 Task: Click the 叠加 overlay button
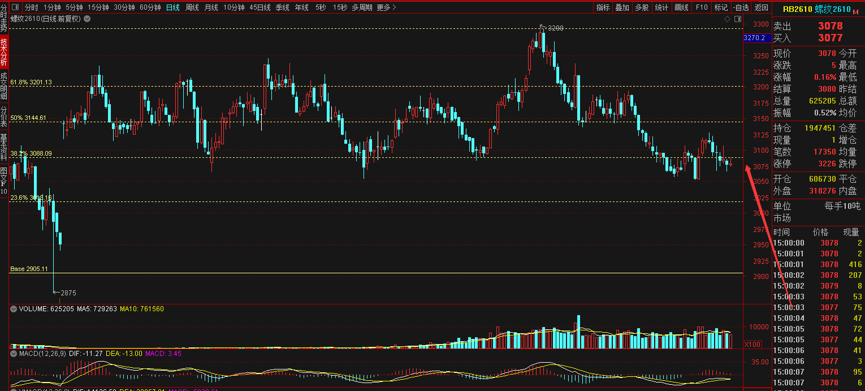pos(622,8)
